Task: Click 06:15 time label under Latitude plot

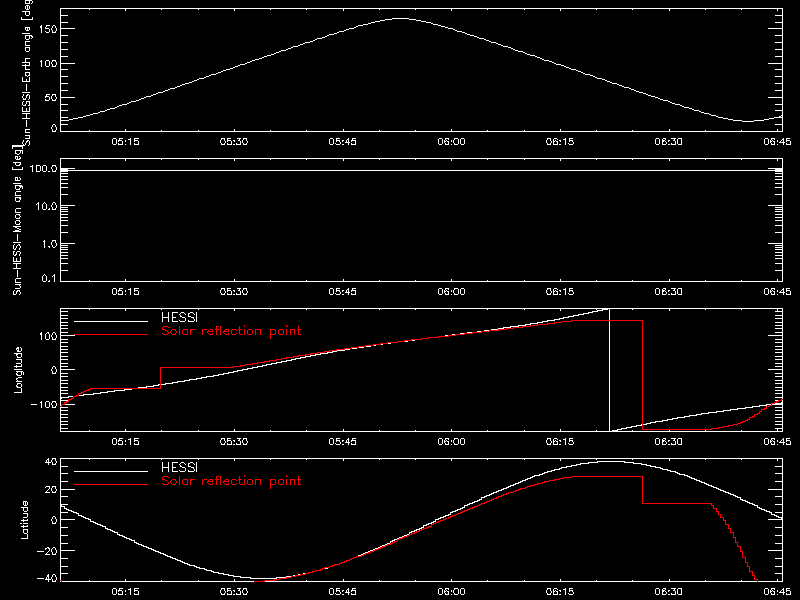Action: click(x=560, y=592)
